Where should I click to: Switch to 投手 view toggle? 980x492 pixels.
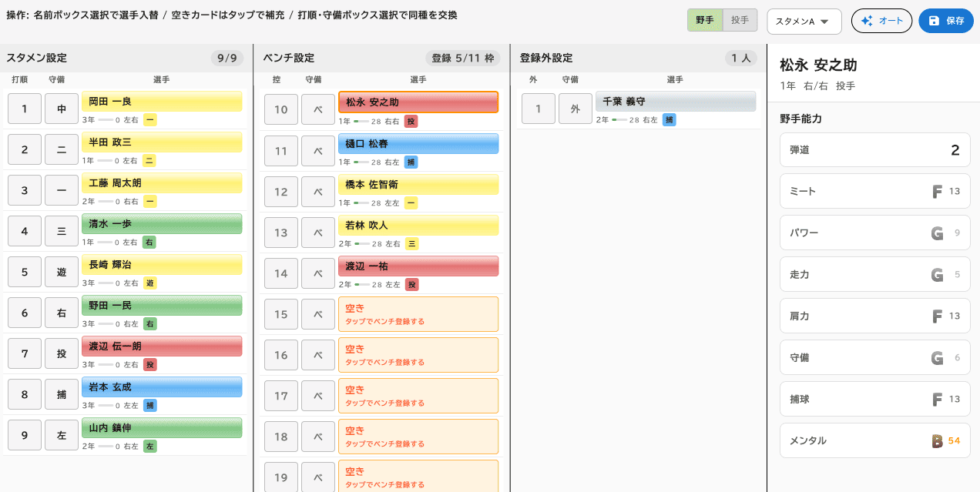(740, 21)
